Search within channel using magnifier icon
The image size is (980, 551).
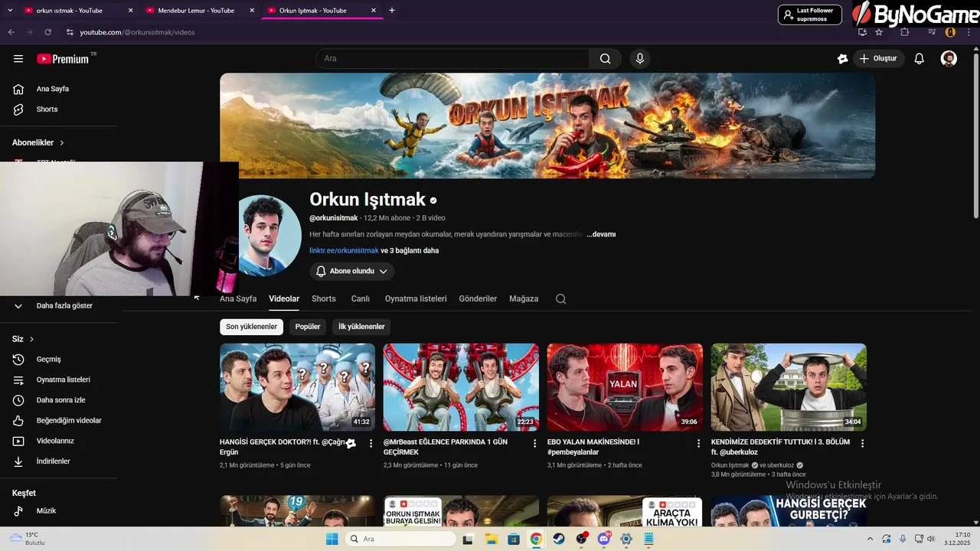point(560,299)
